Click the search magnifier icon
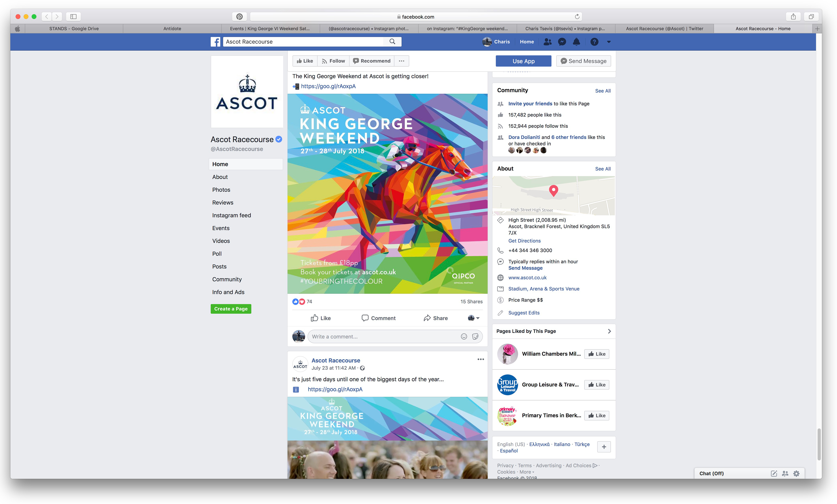The height and width of the screenshot is (504, 837). [x=392, y=41]
